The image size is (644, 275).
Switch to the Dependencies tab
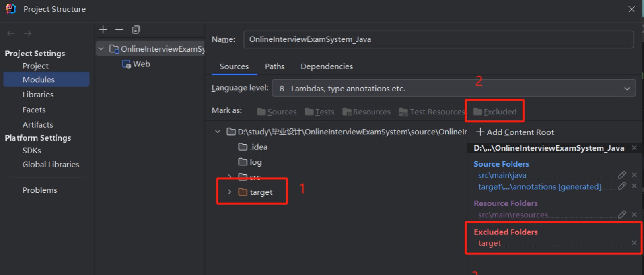pos(327,66)
